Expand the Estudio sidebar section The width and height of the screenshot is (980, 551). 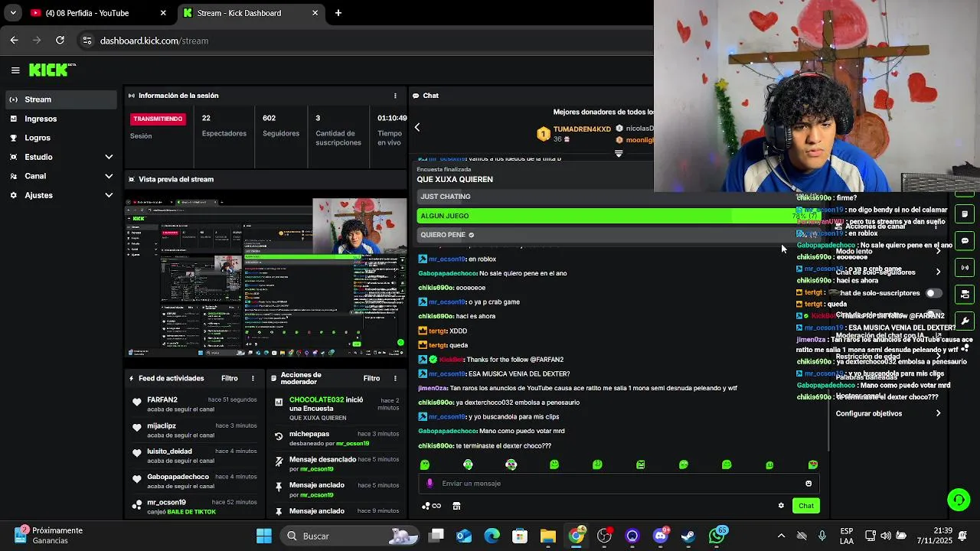(109, 157)
